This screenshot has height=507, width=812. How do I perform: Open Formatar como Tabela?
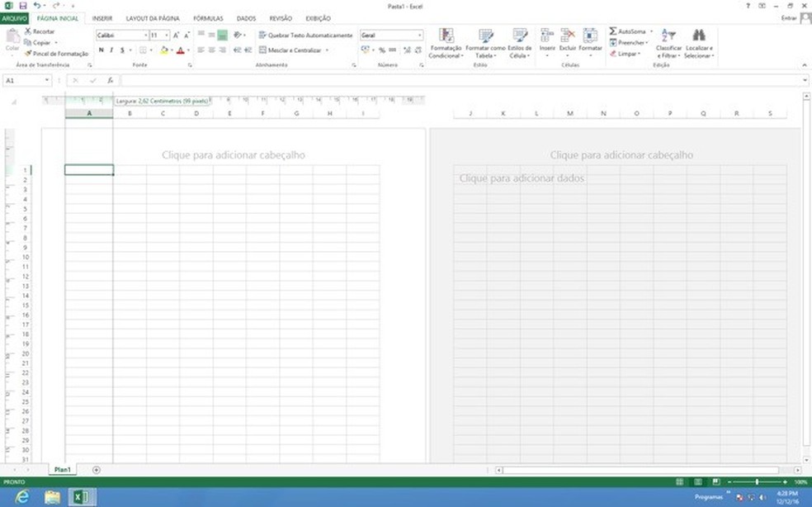point(485,44)
